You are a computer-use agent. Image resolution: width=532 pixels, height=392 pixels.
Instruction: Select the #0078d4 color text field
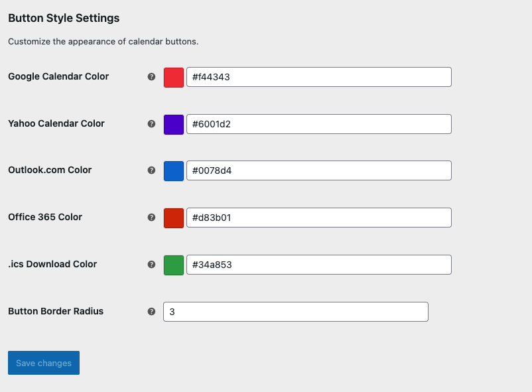click(319, 170)
